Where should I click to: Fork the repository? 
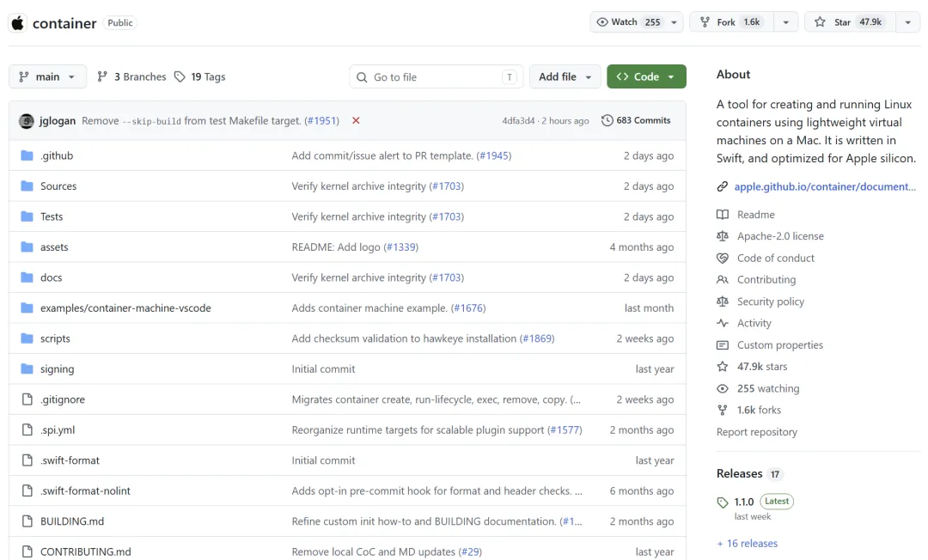click(x=732, y=21)
